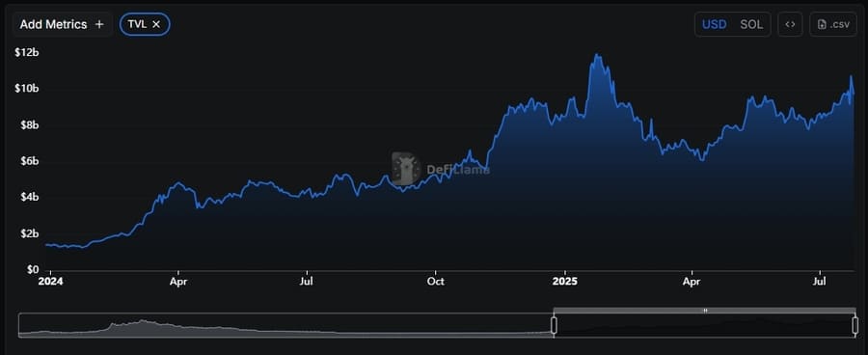Screen dimensions: 868x355
Task: Click the $10b y-axis label
Action: 27,89
